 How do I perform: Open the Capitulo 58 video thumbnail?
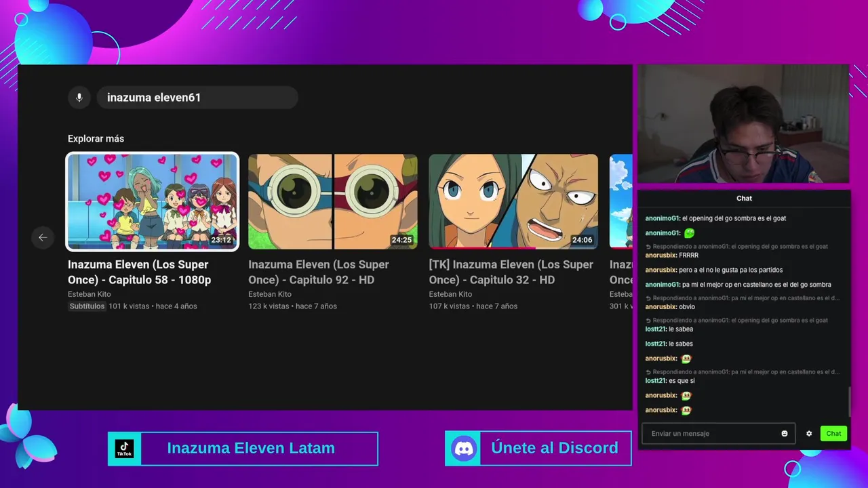pyautogui.click(x=153, y=201)
